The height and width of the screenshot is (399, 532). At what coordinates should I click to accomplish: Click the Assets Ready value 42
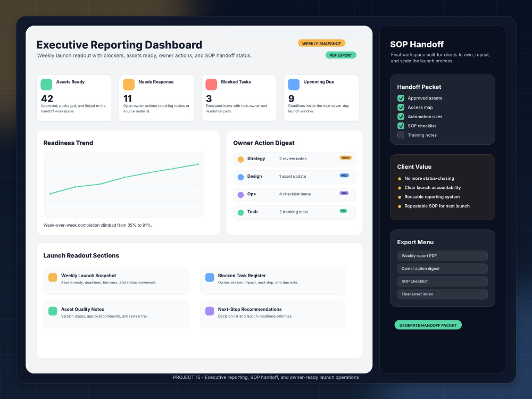tap(47, 99)
